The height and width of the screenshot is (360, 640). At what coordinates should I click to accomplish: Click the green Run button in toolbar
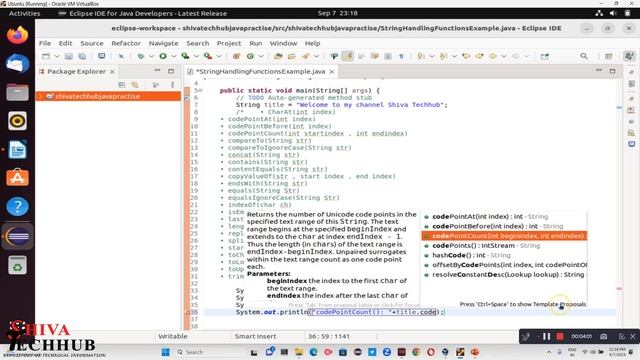pos(163,56)
